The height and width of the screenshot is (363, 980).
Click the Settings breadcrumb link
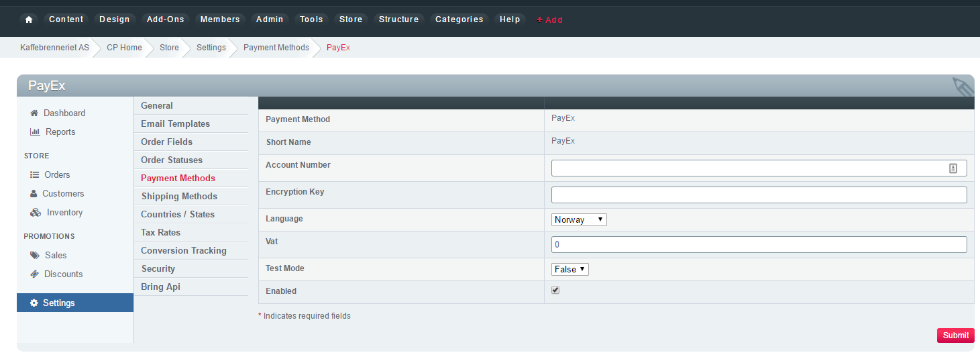pyautogui.click(x=211, y=48)
